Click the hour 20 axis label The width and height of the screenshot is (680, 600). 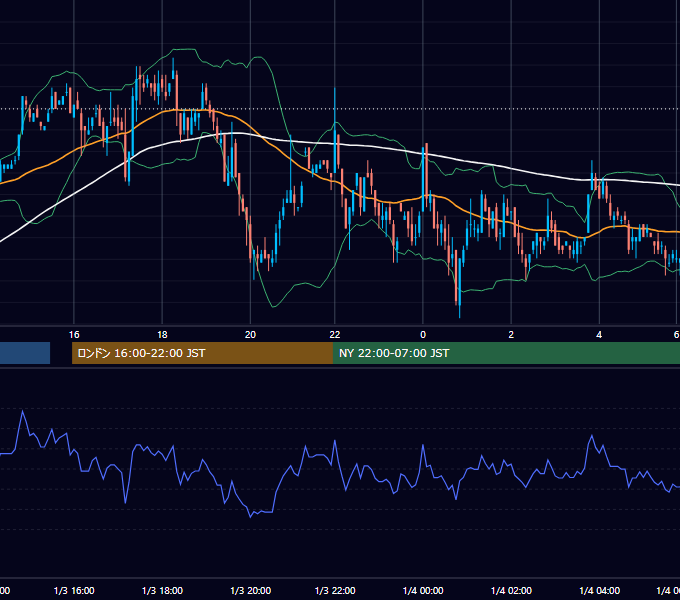point(250,334)
